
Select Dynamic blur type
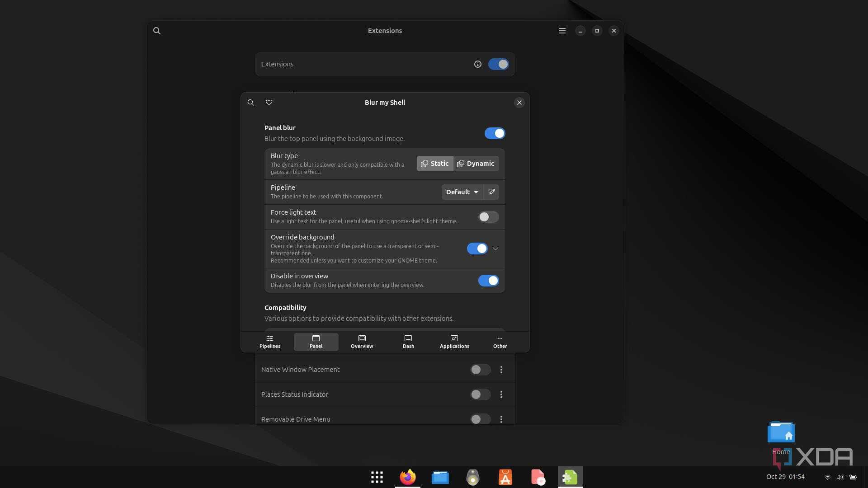pos(476,164)
